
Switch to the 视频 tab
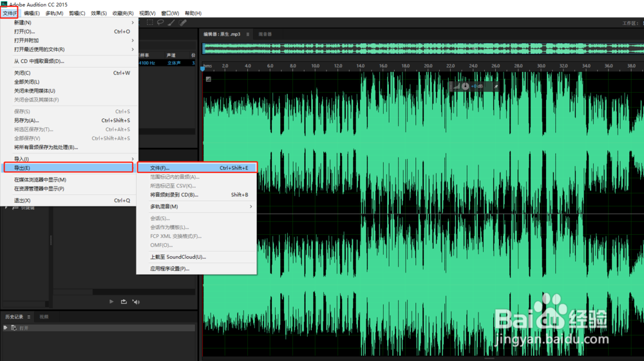pos(44,317)
